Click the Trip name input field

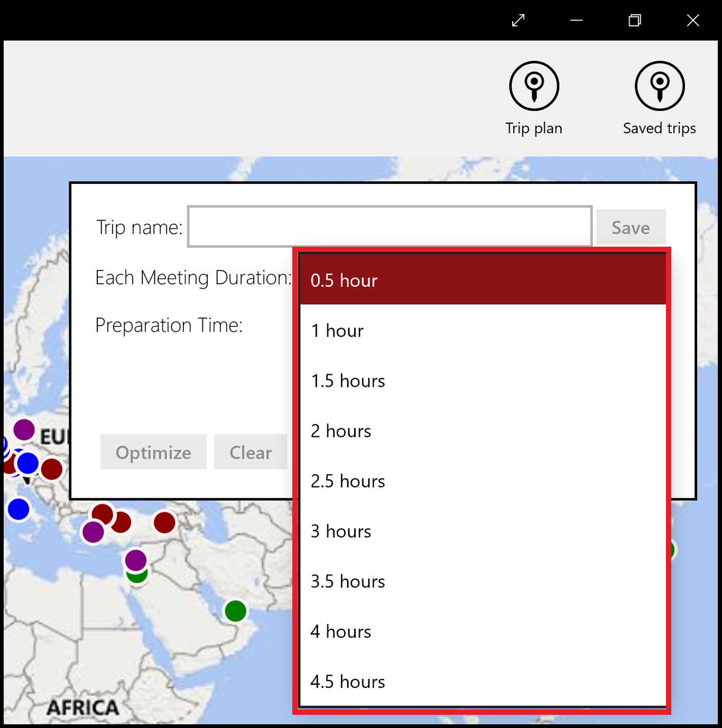click(x=389, y=227)
